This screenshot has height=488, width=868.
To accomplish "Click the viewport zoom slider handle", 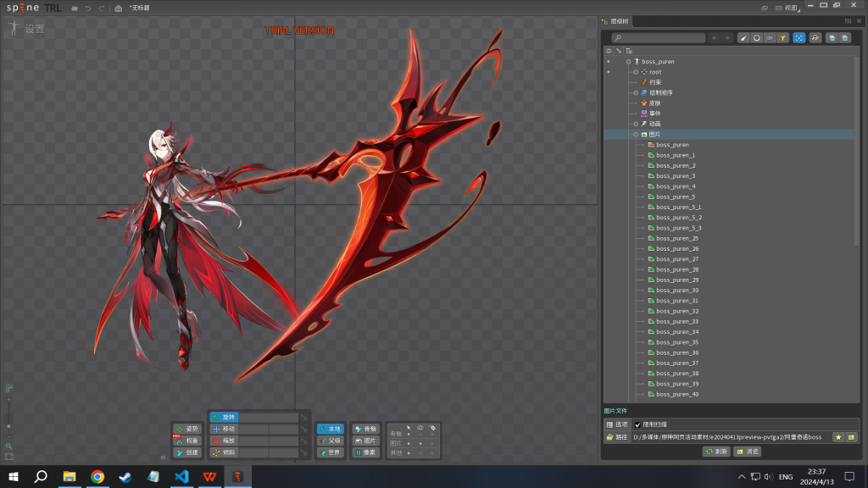I will (8, 427).
